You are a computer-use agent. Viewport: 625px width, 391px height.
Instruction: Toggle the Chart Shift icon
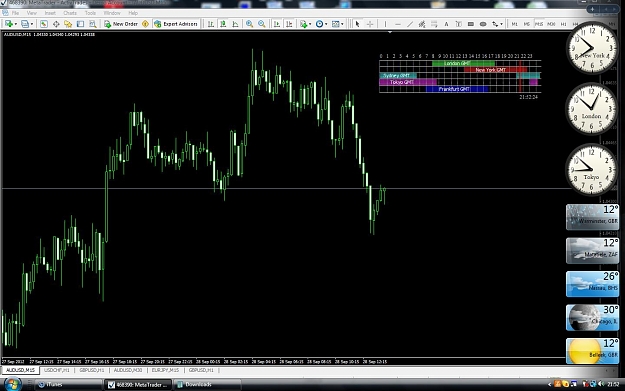point(289,24)
